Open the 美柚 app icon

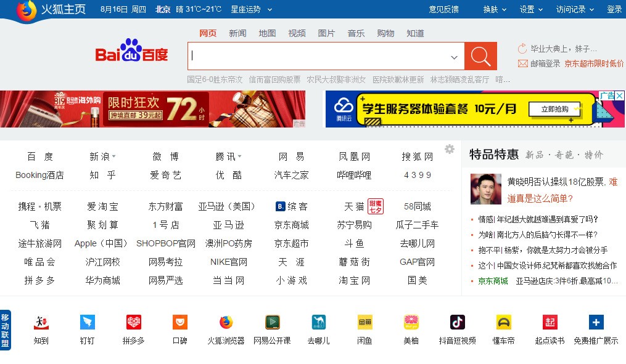(411, 323)
